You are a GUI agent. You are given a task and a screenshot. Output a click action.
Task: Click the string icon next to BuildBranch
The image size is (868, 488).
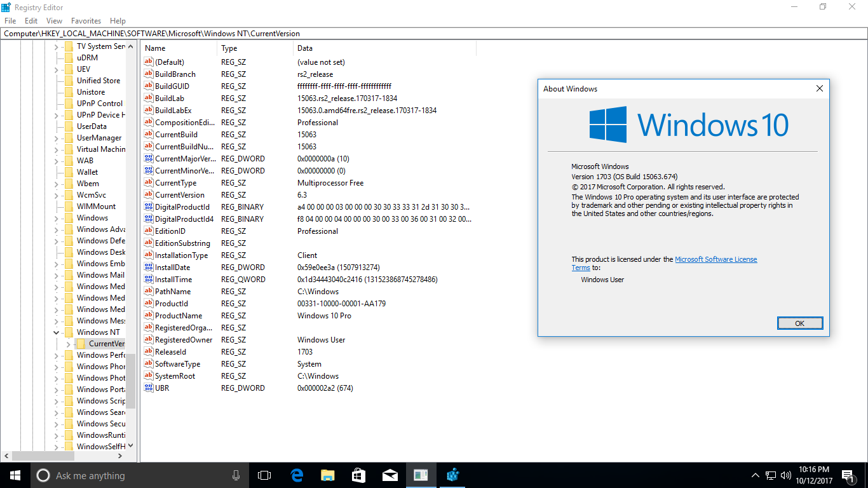click(149, 74)
